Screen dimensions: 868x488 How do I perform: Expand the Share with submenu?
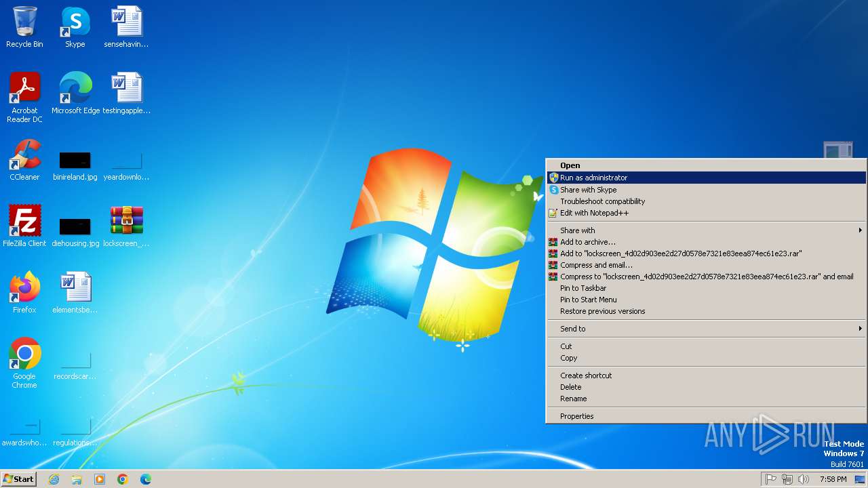(707, 230)
